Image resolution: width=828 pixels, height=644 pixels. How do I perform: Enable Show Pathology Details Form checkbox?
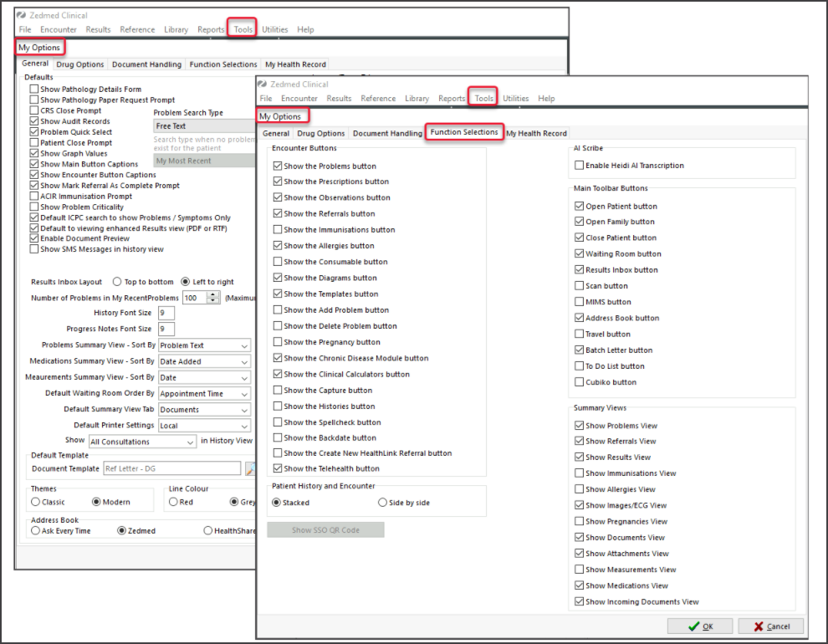(34, 89)
